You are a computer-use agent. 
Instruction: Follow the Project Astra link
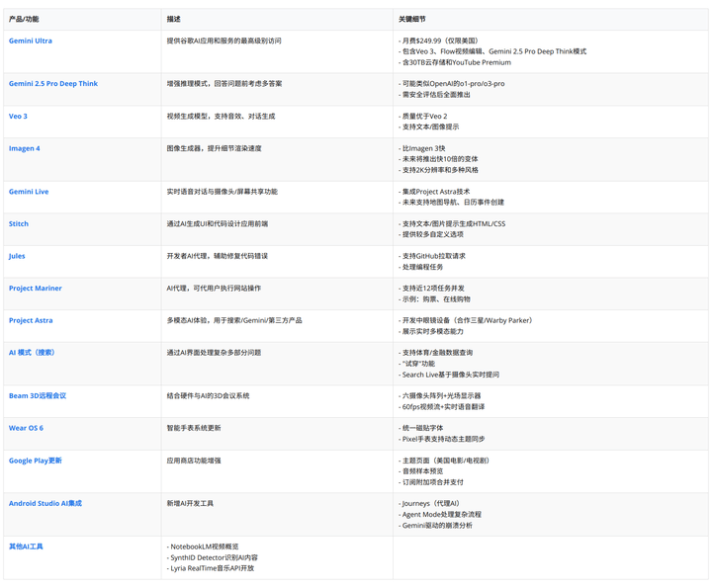coord(31,320)
